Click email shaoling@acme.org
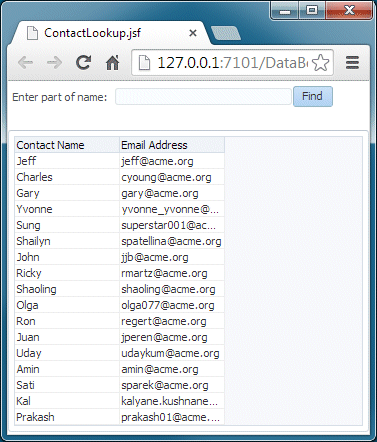 point(168,289)
